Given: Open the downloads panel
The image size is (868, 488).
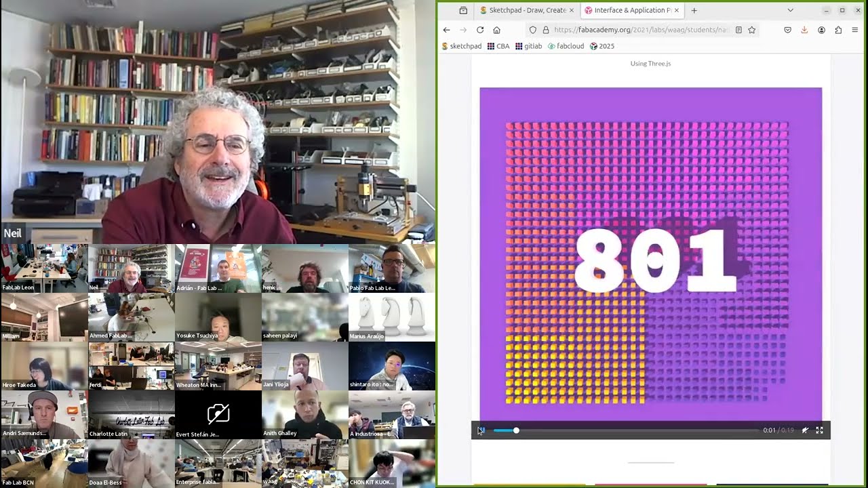Looking at the screenshot, I should tap(804, 30).
